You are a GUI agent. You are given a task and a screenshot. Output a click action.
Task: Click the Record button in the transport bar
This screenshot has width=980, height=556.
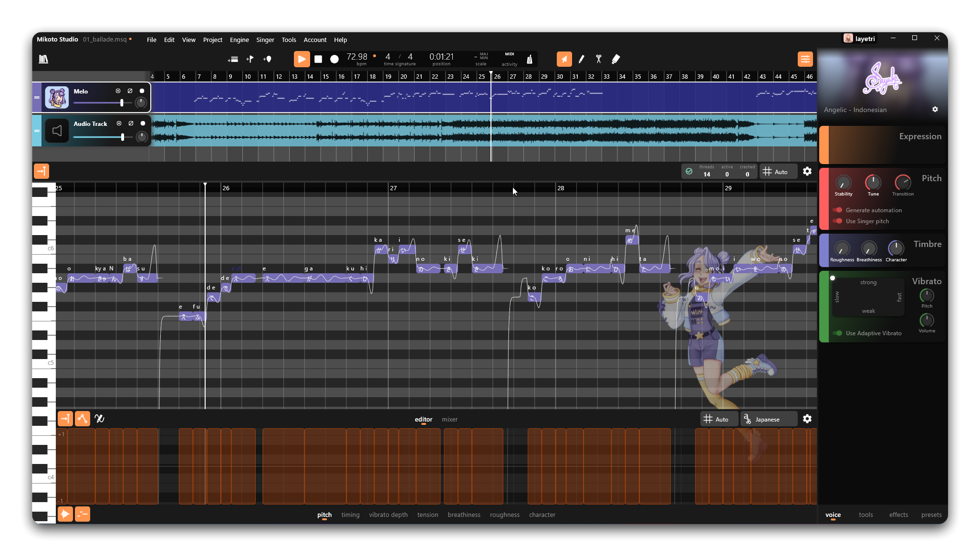(x=334, y=59)
